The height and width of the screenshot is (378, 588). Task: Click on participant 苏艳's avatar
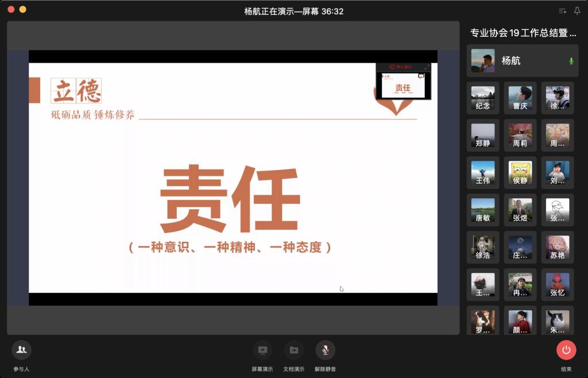(557, 248)
